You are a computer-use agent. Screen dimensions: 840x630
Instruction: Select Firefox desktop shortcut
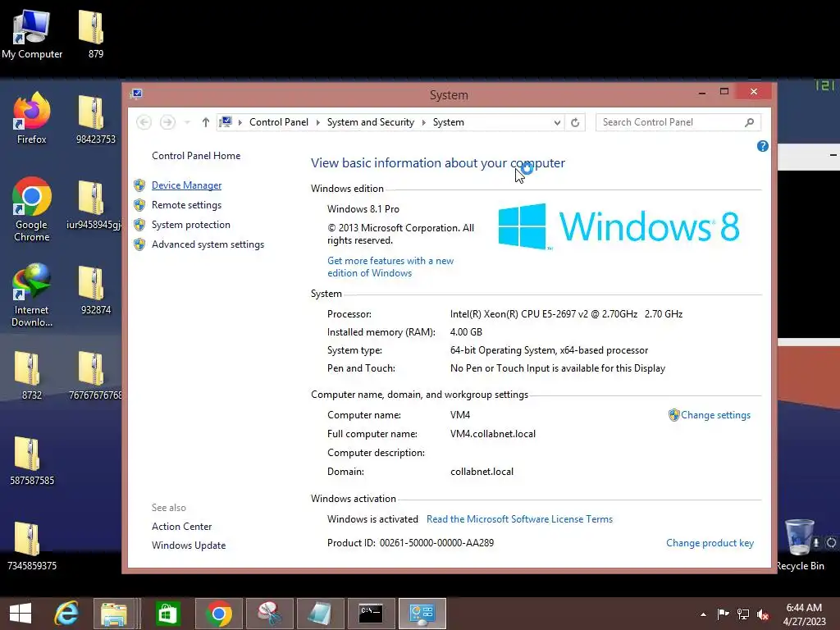tap(32, 118)
